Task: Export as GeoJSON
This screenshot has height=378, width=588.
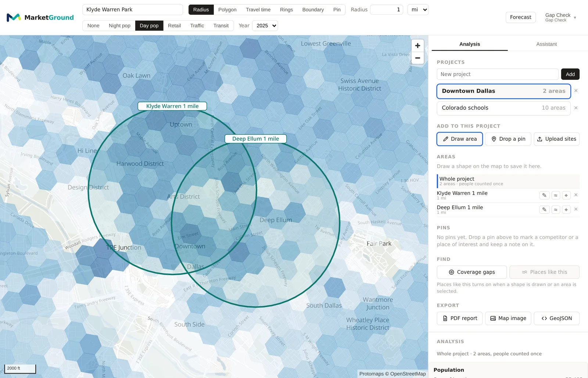Action: 556,318
